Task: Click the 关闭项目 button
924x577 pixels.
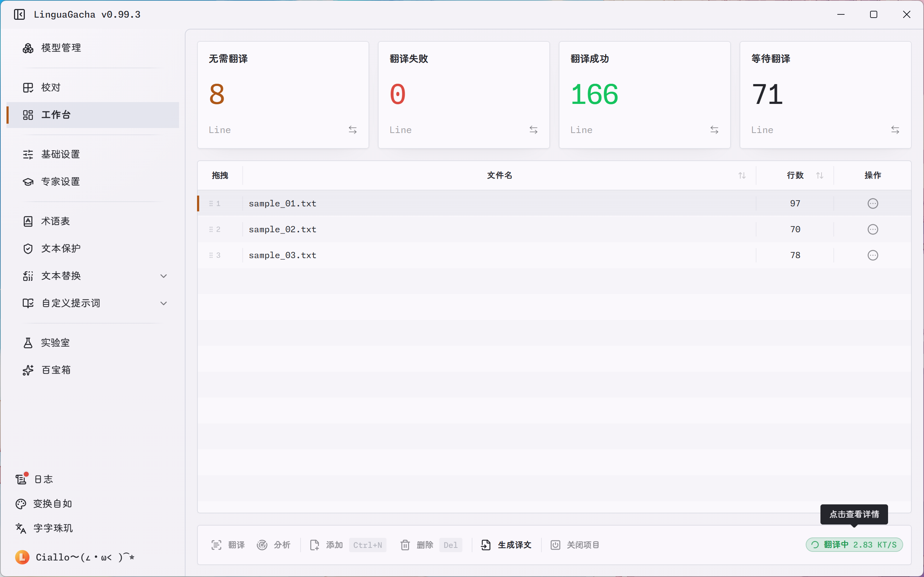Action: coord(575,545)
